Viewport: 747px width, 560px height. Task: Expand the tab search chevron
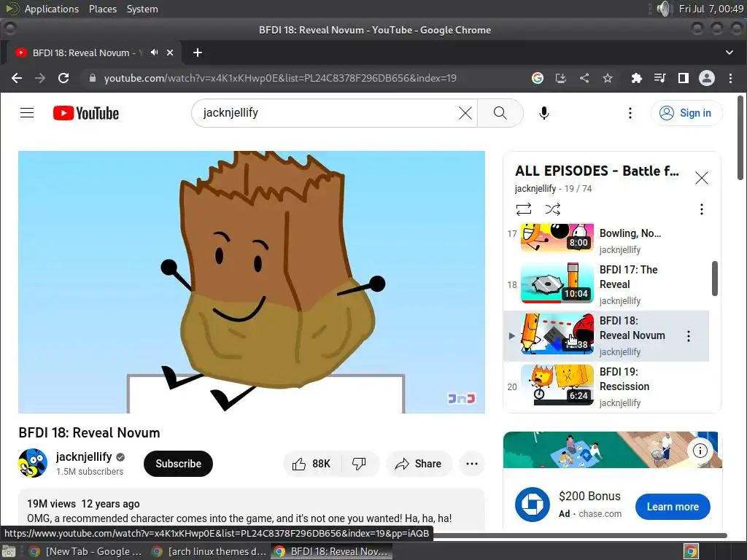pos(729,52)
